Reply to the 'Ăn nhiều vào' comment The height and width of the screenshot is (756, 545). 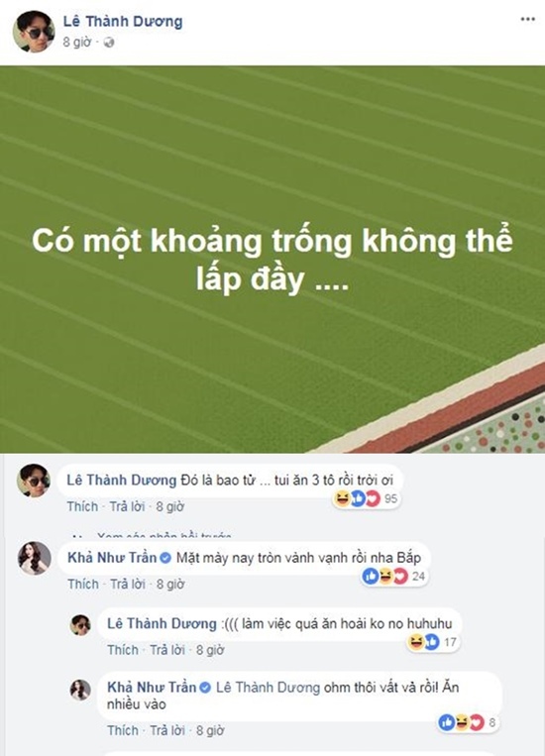coord(167,730)
